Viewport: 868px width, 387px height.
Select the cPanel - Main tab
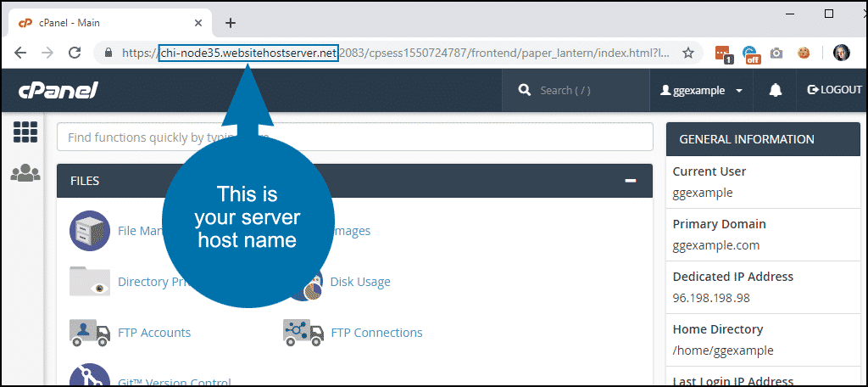pos(102,23)
